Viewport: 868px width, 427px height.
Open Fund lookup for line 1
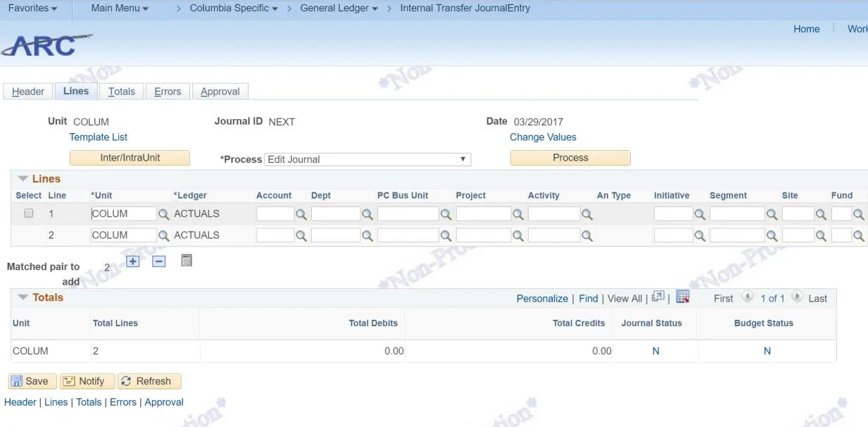[x=859, y=214]
